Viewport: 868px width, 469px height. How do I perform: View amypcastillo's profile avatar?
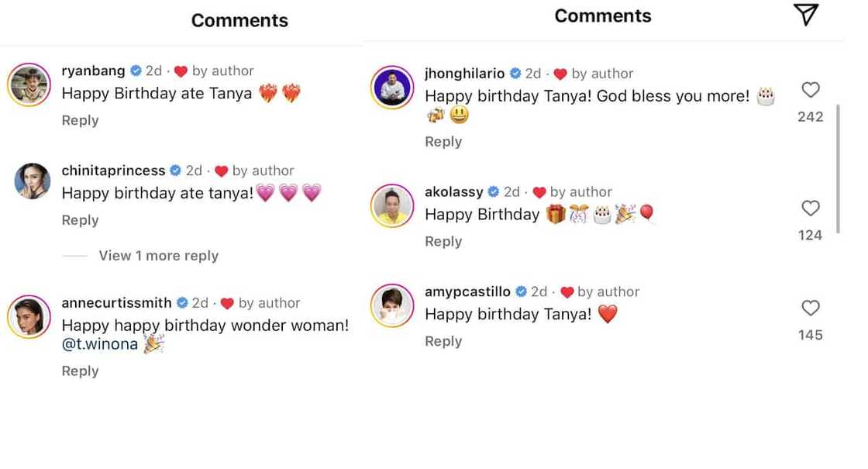tap(393, 305)
